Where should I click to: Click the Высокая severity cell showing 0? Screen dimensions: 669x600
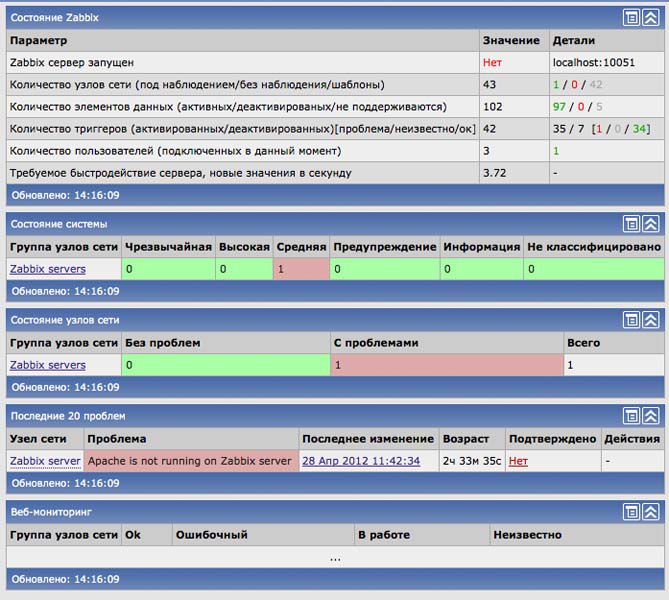[244, 269]
